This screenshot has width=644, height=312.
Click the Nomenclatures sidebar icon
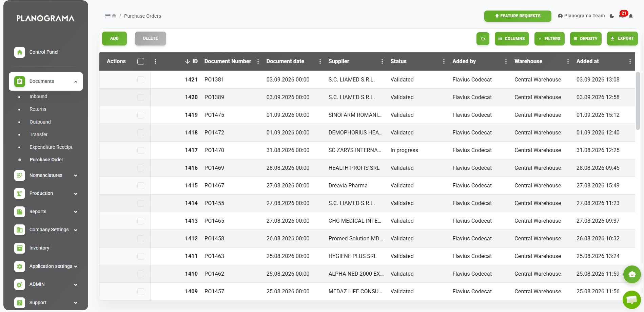(20, 175)
